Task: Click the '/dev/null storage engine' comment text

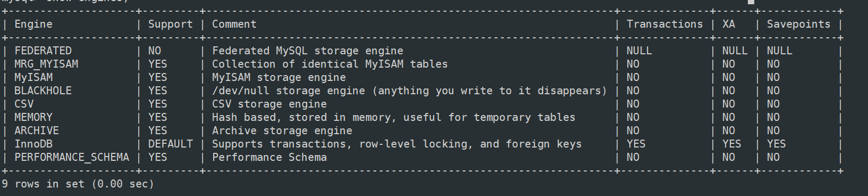Action: [x=289, y=91]
